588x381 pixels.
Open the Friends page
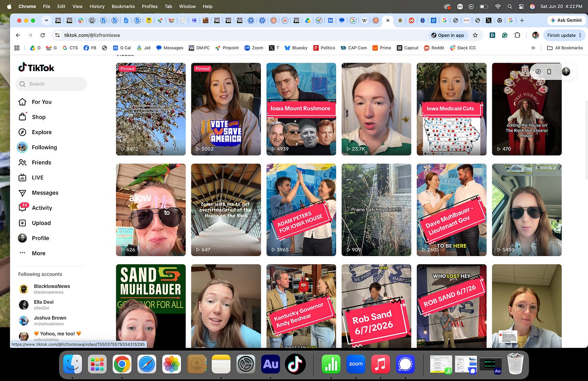[x=35, y=162]
